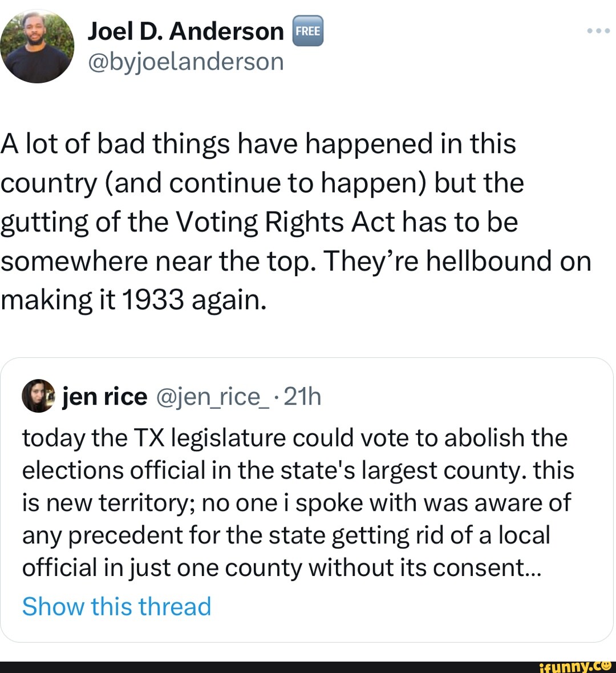Image resolution: width=616 pixels, height=673 pixels.
Task: Click the Joel D. Anderson display name
Action: (185, 32)
